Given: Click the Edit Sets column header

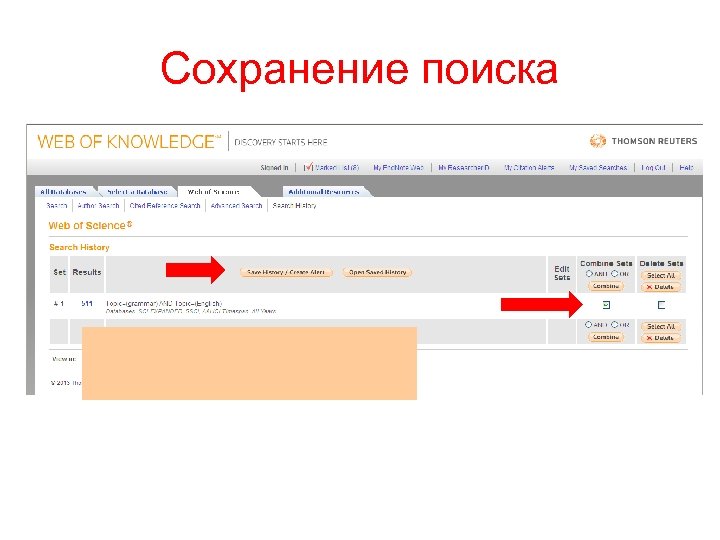Looking at the screenshot, I should (x=562, y=273).
